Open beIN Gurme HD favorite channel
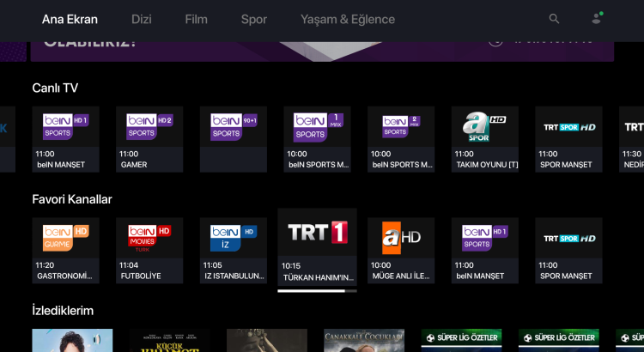The width and height of the screenshot is (644, 352). pyautogui.click(x=66, y=251)
